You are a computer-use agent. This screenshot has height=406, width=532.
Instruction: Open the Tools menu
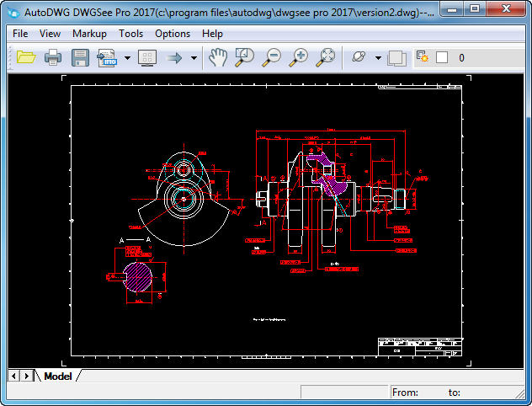(130, 34)
